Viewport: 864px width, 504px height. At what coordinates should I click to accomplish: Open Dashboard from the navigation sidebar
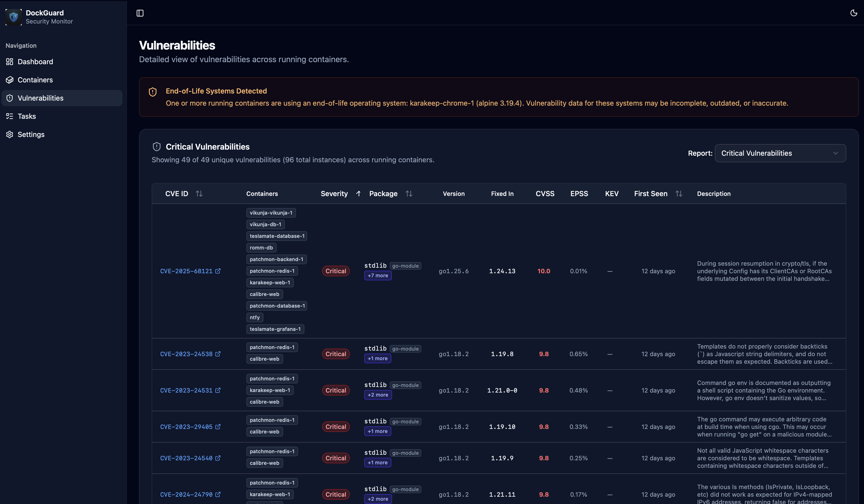click(35, 62)
